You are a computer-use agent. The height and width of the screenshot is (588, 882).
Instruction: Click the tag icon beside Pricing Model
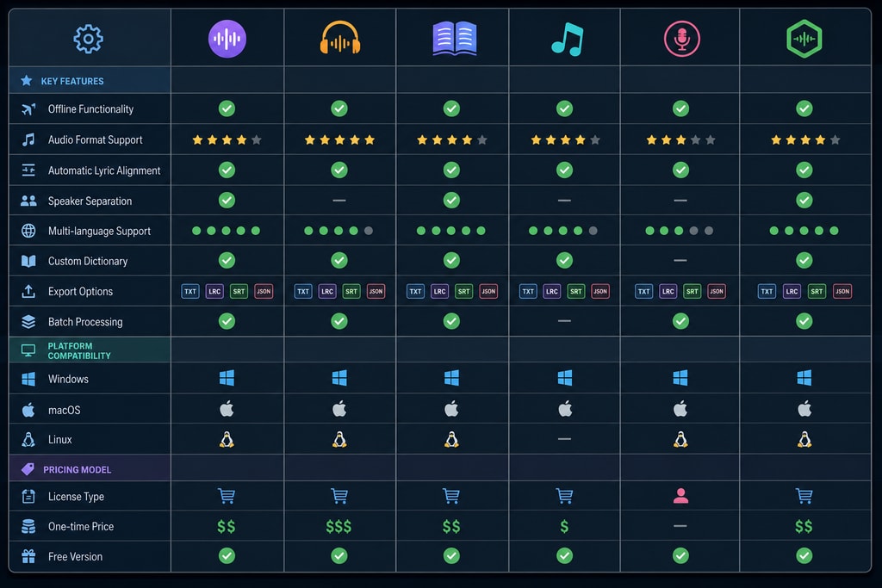[28, 469]
